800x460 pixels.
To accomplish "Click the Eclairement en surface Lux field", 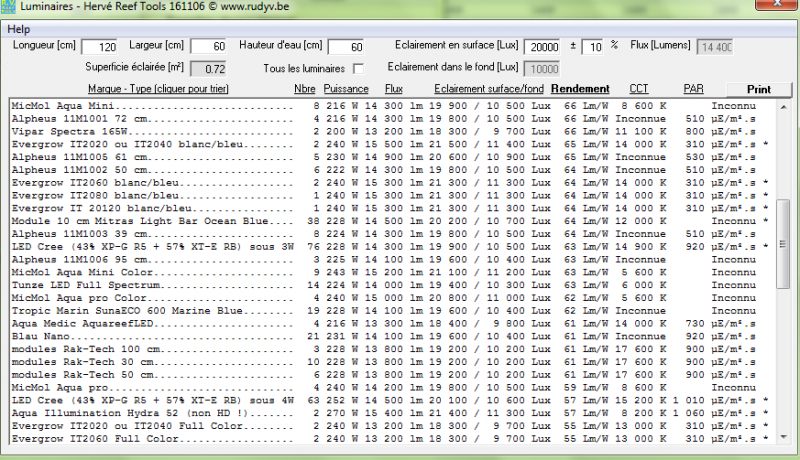I will point(541,47).
